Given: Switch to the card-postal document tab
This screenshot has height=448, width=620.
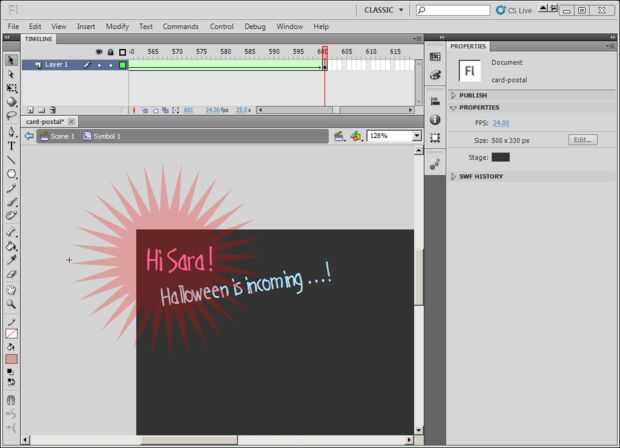Looking at the screenshot, I should pyautogui.click(x=45, y=122).
